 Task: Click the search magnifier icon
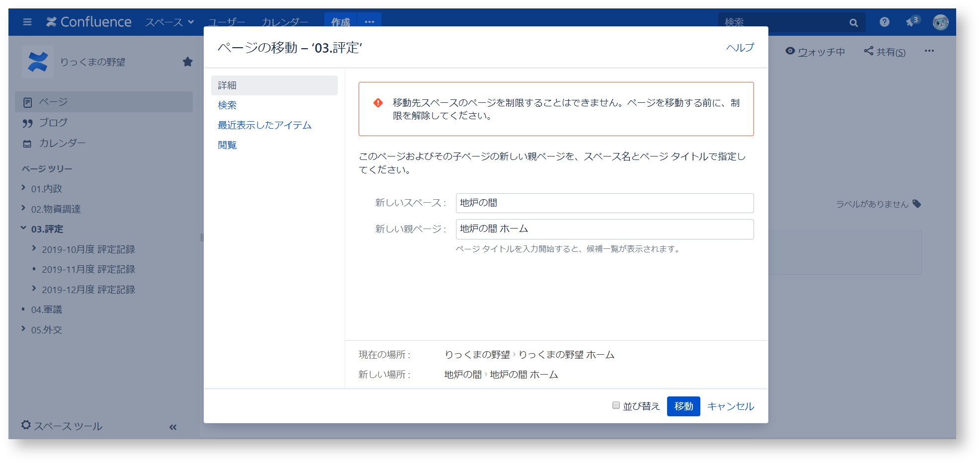tap(853, 22)
